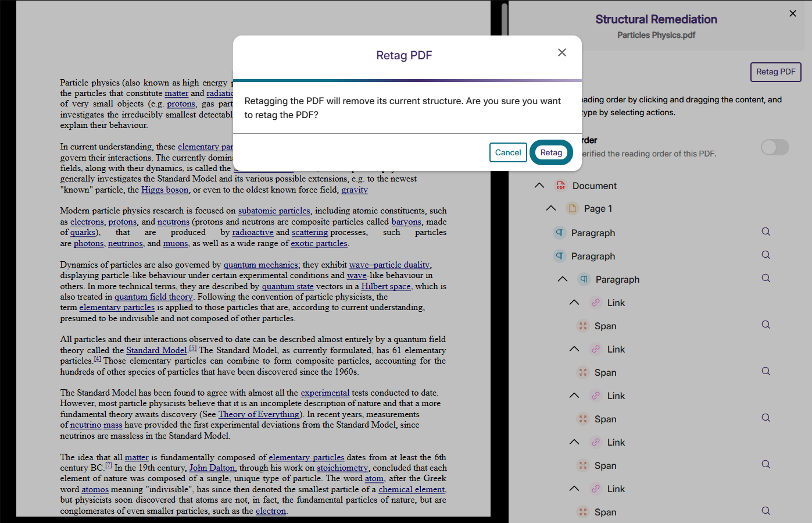The image size is (812, 523).
Task: Locate second Paragraph using its magnifier icon
Action: [x=766, y=255]
